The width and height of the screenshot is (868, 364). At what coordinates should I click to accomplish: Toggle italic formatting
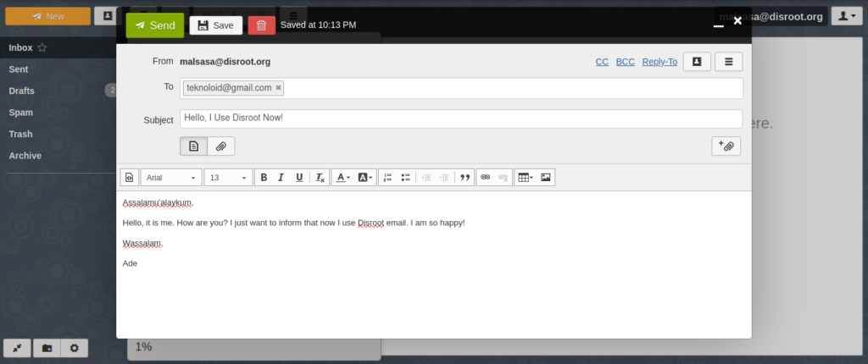281,178
